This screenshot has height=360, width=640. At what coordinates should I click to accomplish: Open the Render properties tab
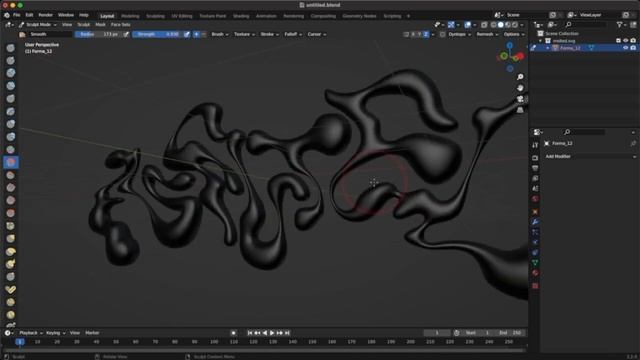coord(535,158)
